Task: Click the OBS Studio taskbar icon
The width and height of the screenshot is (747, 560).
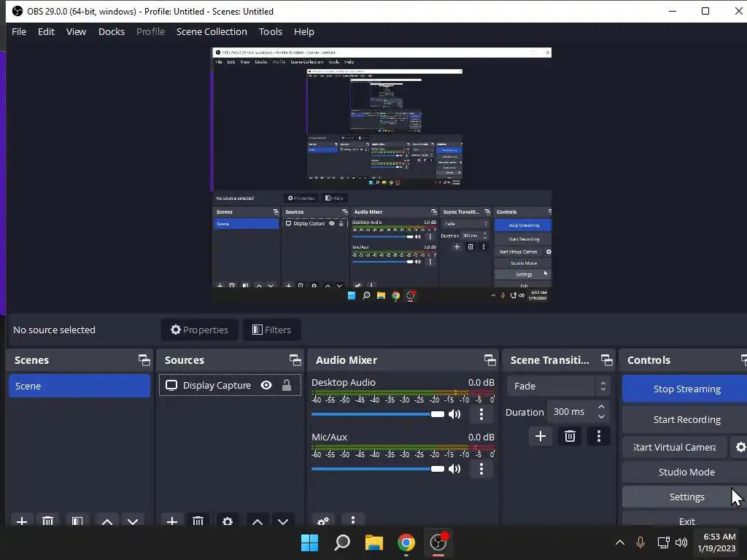Action: pyautogui.click(x=438, y=542)
